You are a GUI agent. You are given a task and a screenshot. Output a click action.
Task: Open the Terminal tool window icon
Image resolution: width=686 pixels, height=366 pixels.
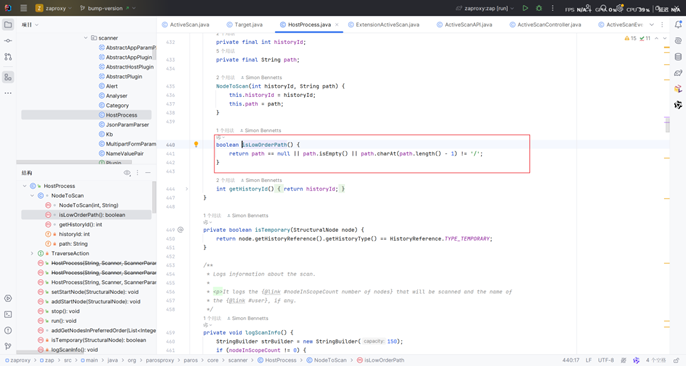8,314
